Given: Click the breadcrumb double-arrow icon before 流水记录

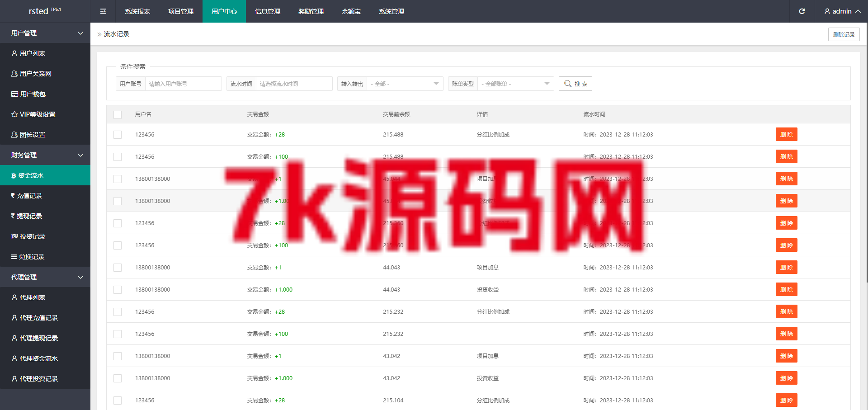Looking at the screenshot, I should [99, 34].
